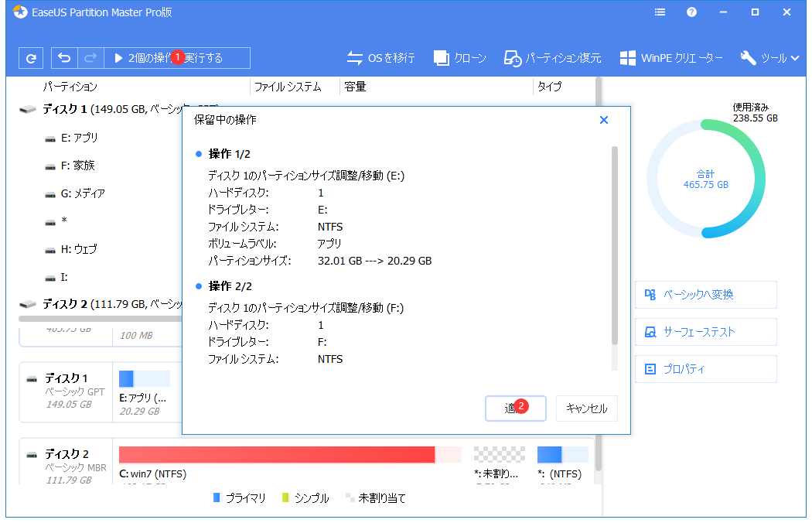Screen dimensions: 812x523
Task: Select ディスク 1 header in partition list
Action: click(x=101, y=109)
